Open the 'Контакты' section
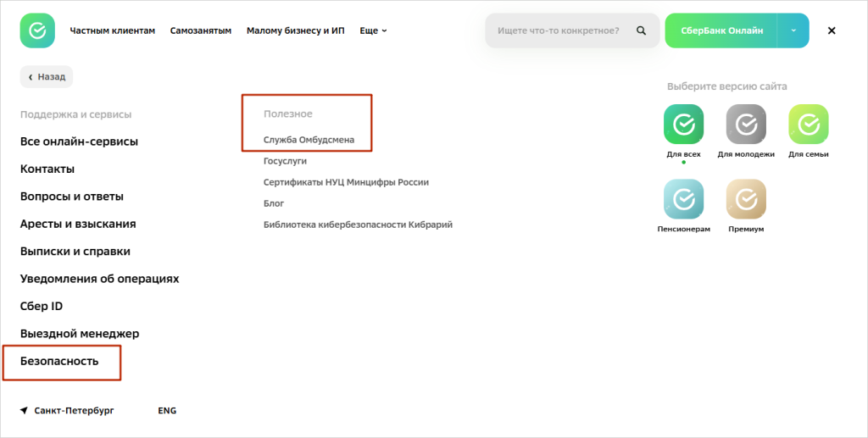This screenshot has width=868, height=438. tap(47, 169)
